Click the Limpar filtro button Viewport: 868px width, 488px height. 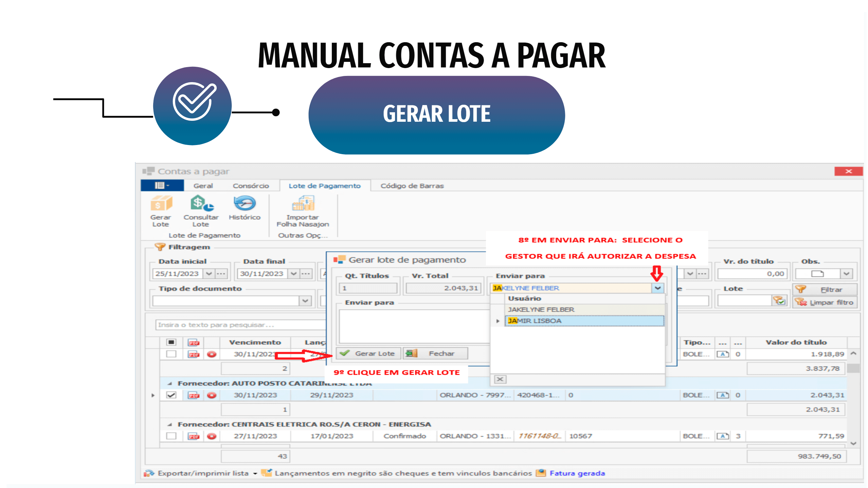824,303
